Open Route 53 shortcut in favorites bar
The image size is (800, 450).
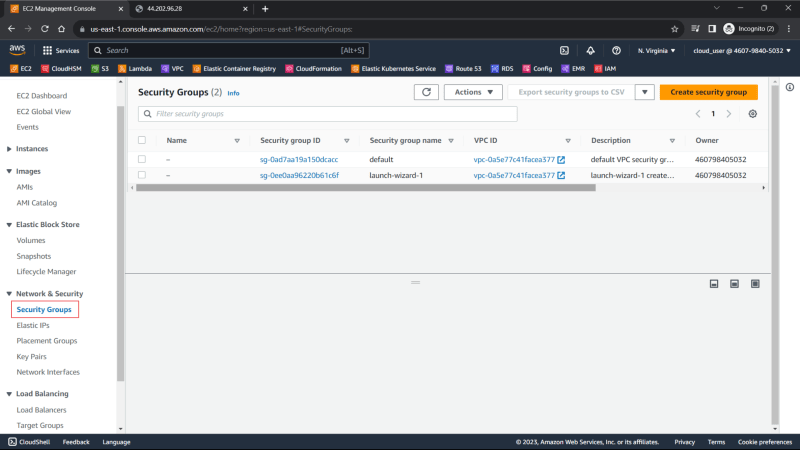[463, 68]
